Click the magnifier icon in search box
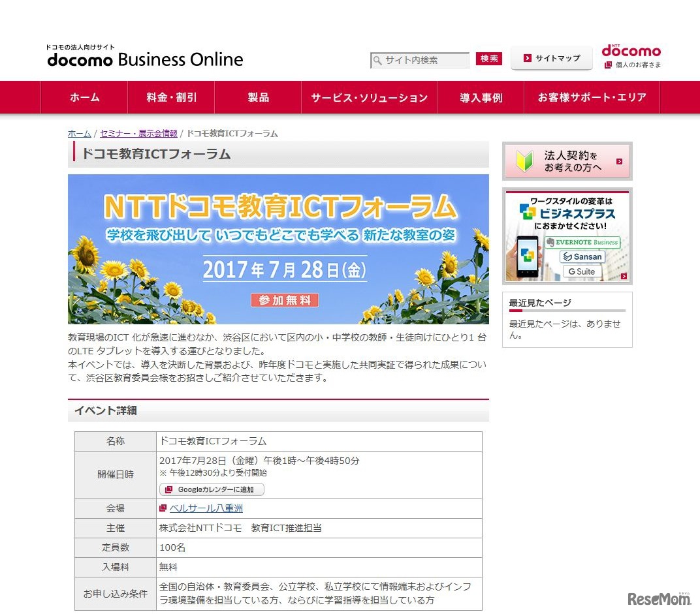Viewport: 700px width, 614px height. pos(377,60)
